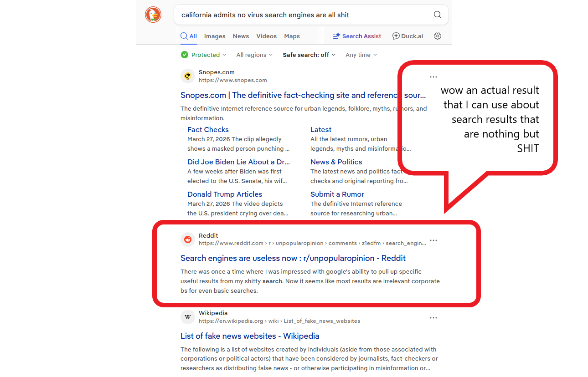Switch to the News tab

[241, 36]
